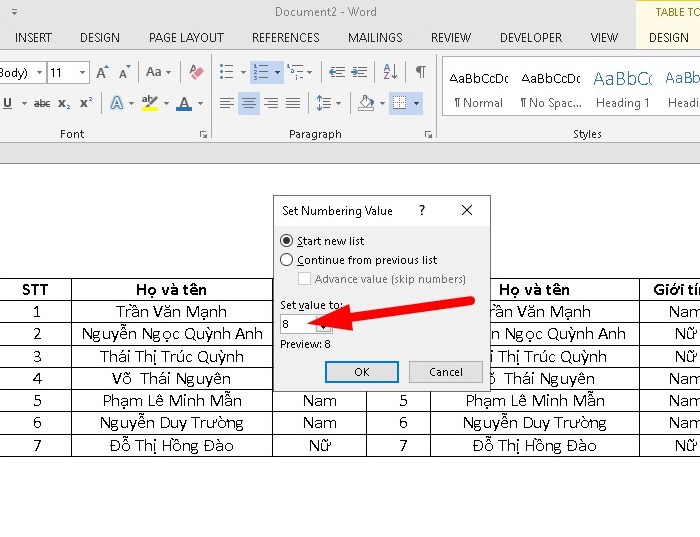Image resolution: width=700 pixels, height=537 pixels.
Task: Click the Set value to input field
Action: [298, 324]
